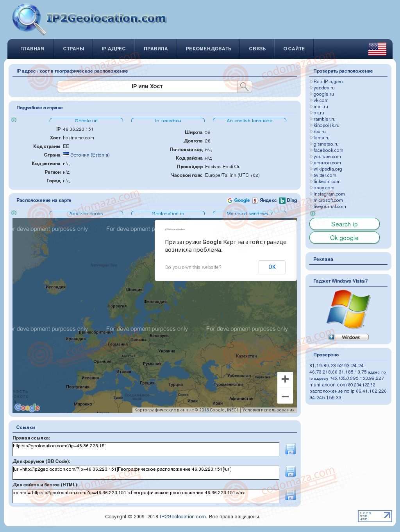400x532 pixels.
Task: Zoom out on the map with the minus button
Action: pos(285,396)
